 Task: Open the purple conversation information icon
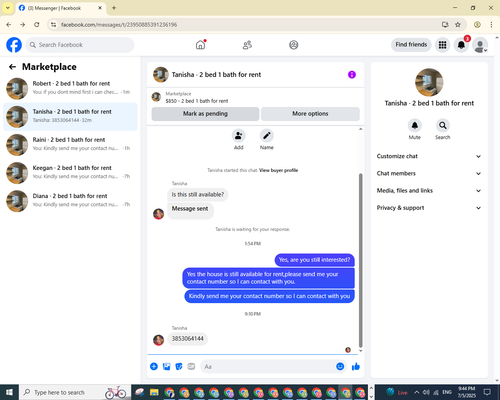tap(352, 75)
